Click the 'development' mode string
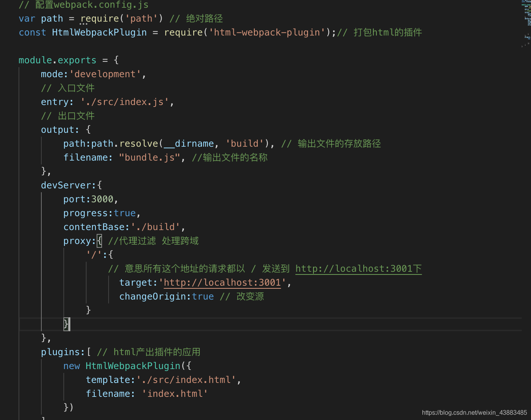This screenshot has height=420, width=531. [x=105, y=74]
